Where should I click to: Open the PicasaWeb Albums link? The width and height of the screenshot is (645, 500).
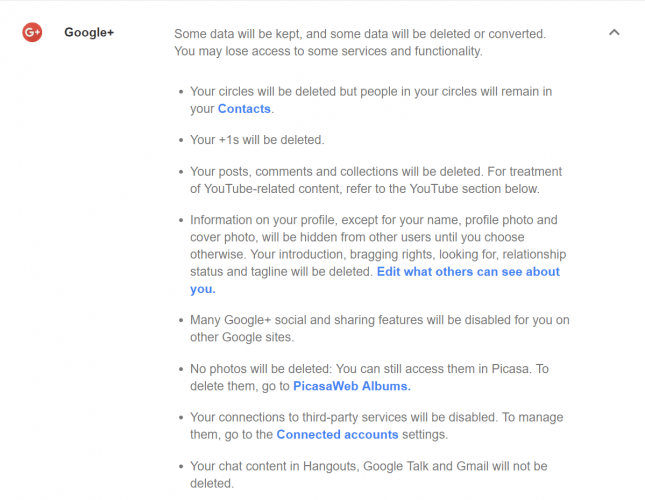(x=352, y=386)
